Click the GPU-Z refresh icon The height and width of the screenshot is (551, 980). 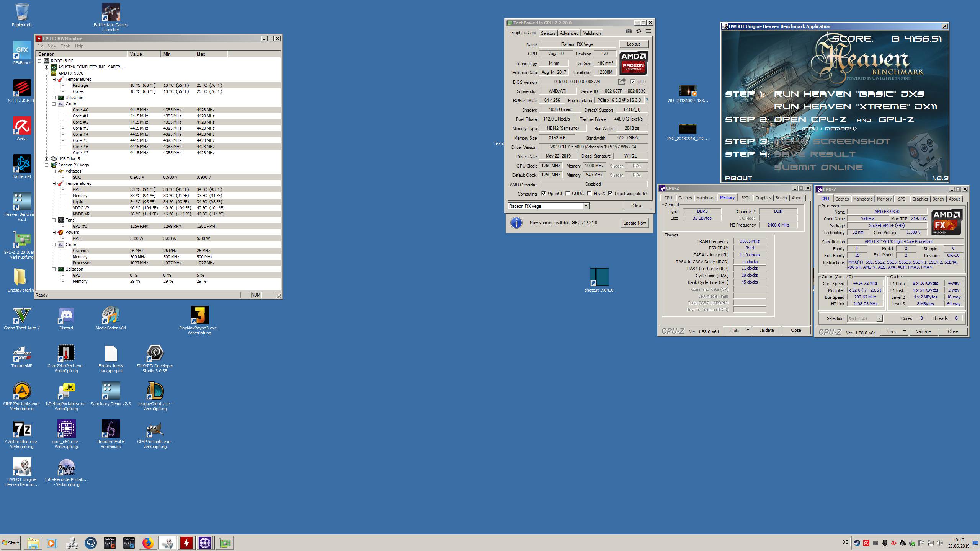[639, 31]
